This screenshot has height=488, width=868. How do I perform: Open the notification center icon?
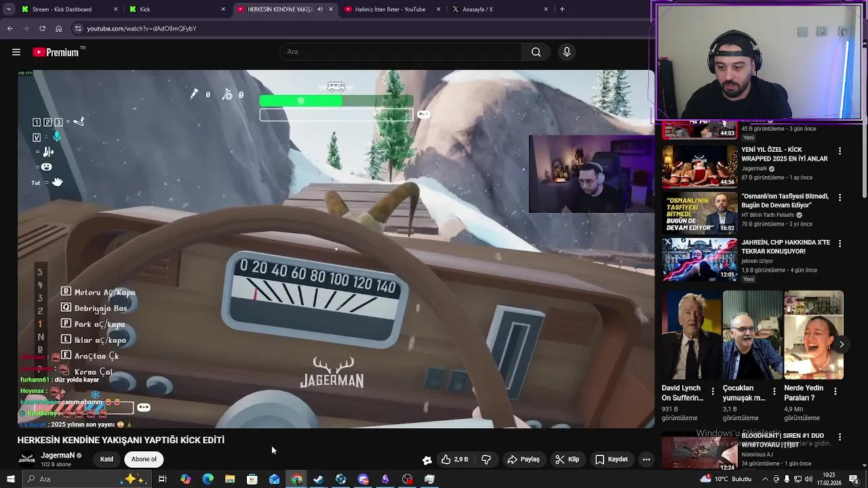coord(854,479)
